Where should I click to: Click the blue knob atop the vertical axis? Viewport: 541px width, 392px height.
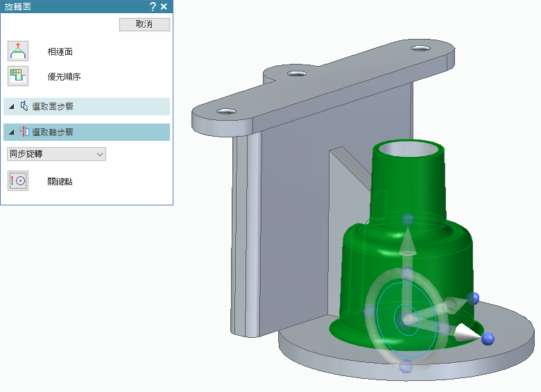(x=409, y=220)
